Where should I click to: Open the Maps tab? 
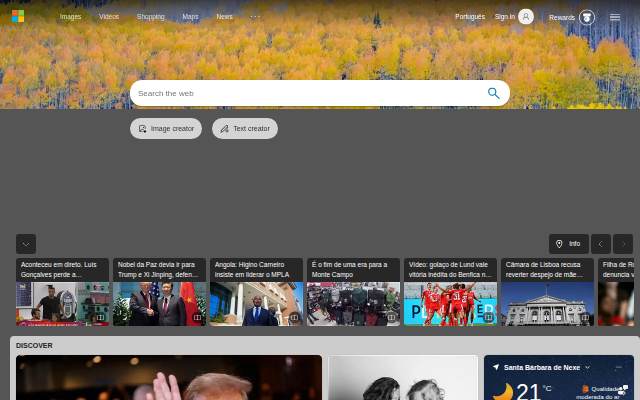point(190,17)
